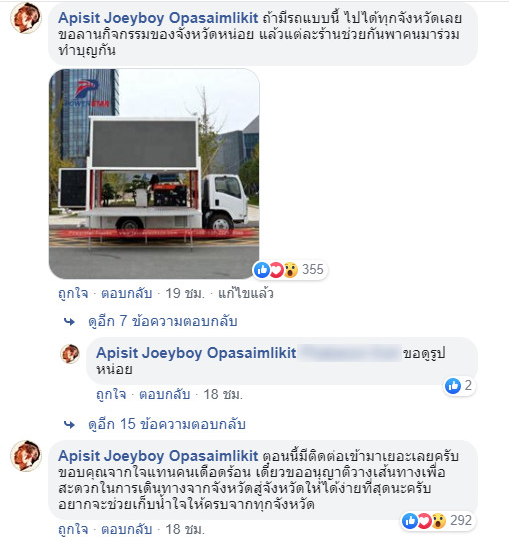Click the blurred tagged name in reply

(x=350, y=353)
